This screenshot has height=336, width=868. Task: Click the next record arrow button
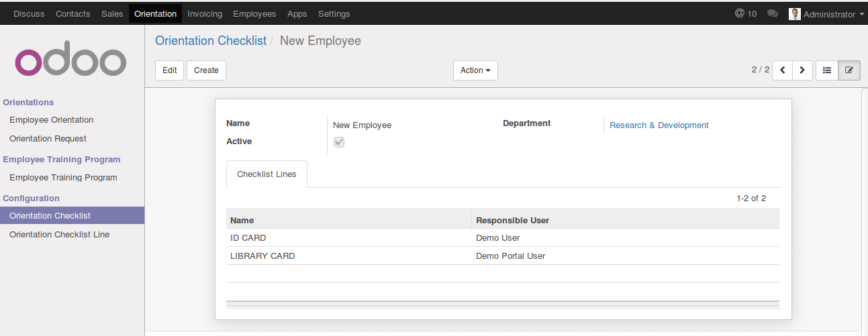tap(802, 70)
